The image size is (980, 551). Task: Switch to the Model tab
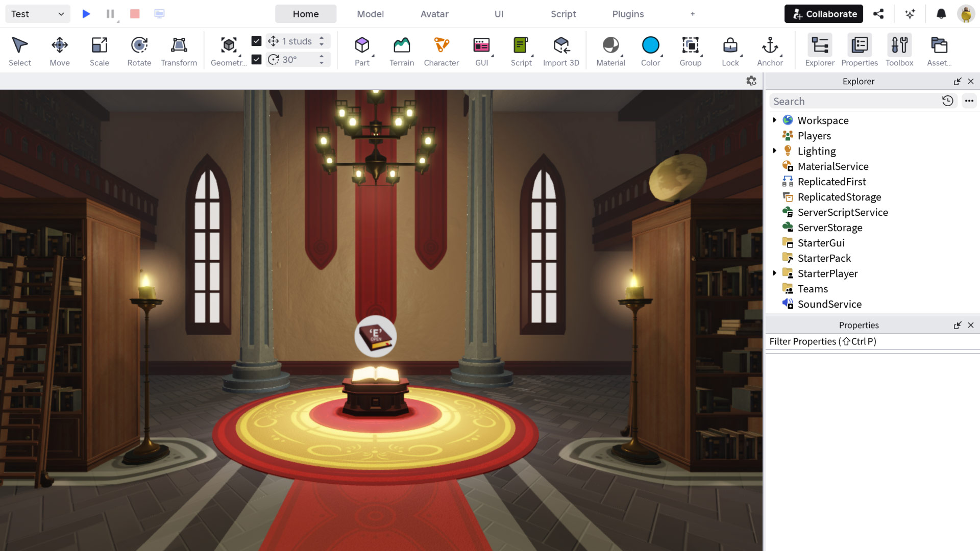pyautogui.click(x=370, y=14)
